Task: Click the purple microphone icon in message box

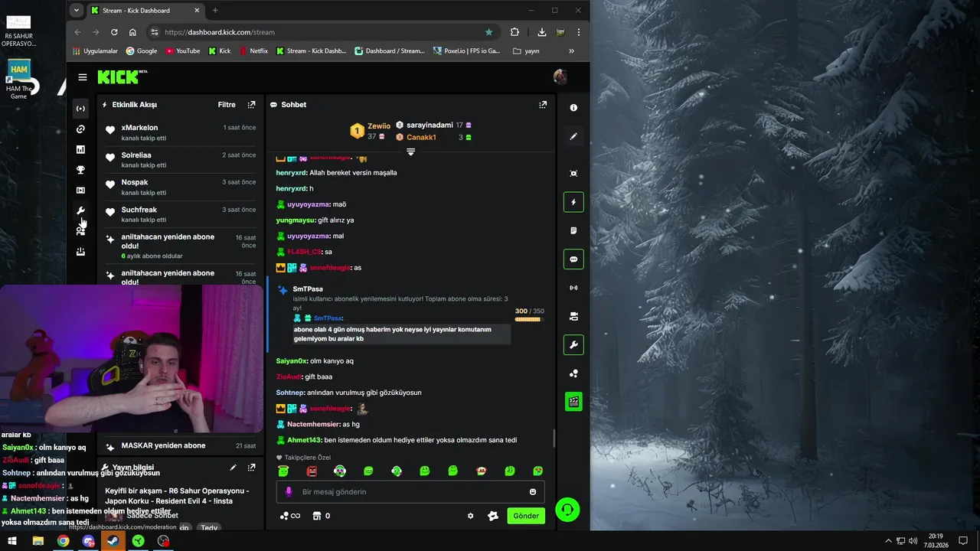Action: coord(289,492)
